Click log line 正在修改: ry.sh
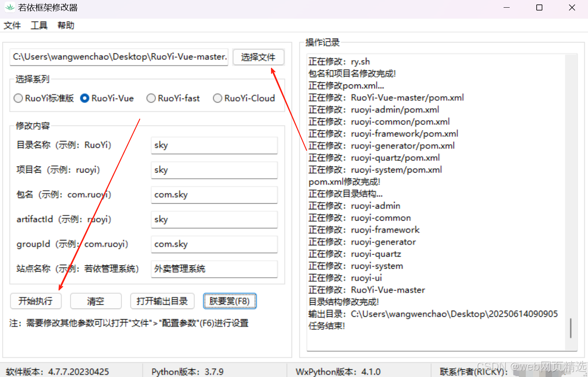 click(x=339, y=61)
